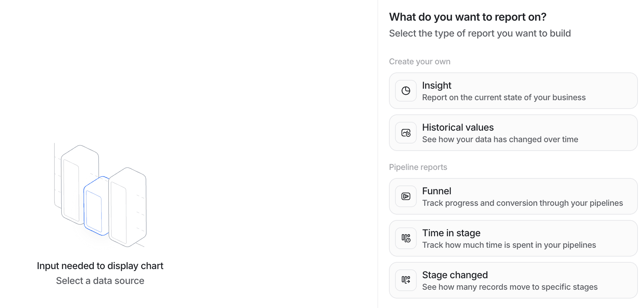The height and width of the screenshot is (308, 644).
Task: Click the Time in stage icon
Action: (406, 238)
